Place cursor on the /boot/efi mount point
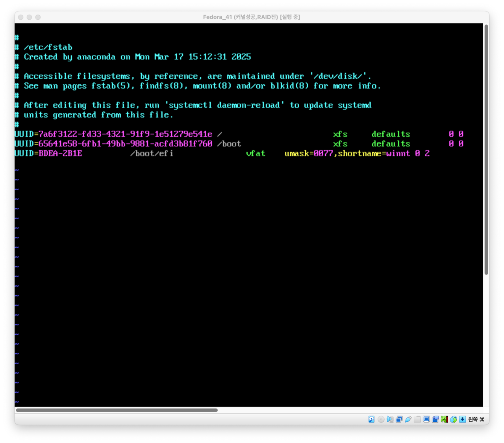The height and width of the screenshot is (443, 504). 152,154
